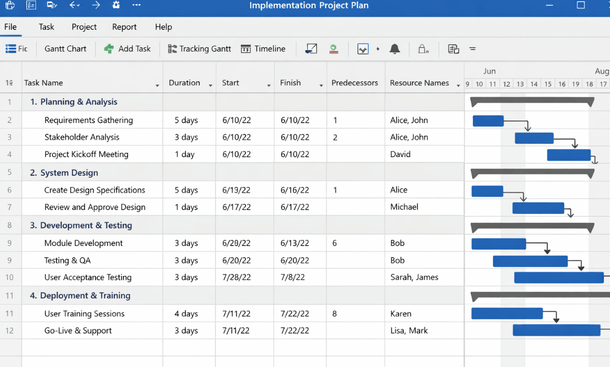The image size is (610, 367).
Task: Click the Tracking Gantt icon
Action: [172, 49]
